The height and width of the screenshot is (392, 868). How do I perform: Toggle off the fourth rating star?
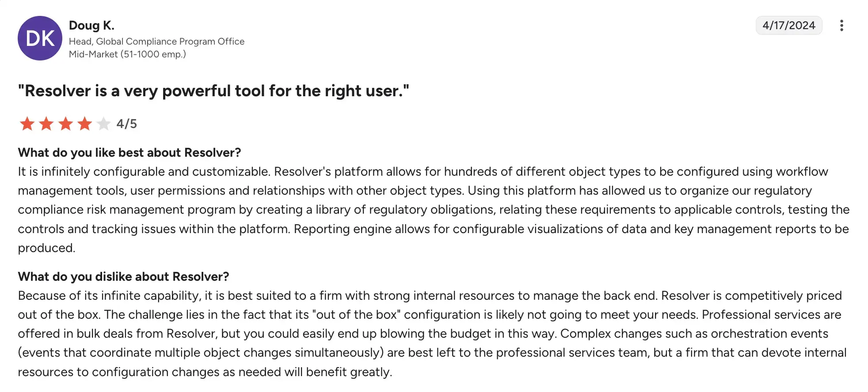(84, 124)
